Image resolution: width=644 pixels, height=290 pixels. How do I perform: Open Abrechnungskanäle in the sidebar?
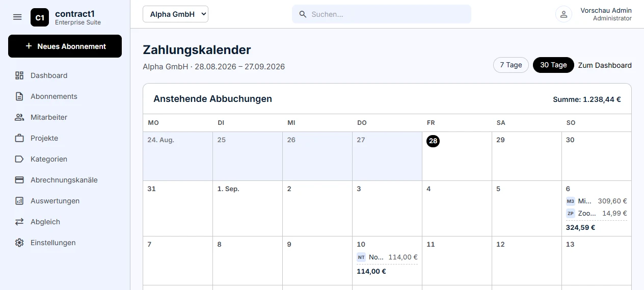[x=65, y=180]
